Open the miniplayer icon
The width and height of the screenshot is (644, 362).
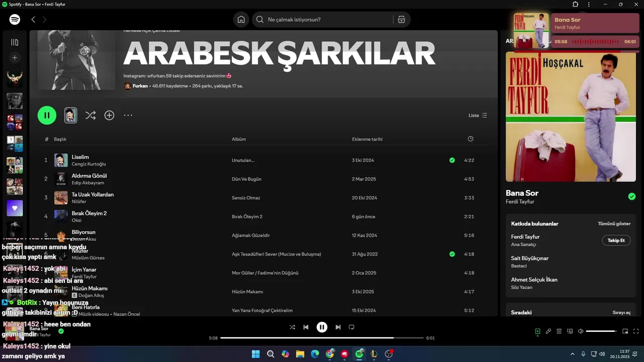pos(625,331)
